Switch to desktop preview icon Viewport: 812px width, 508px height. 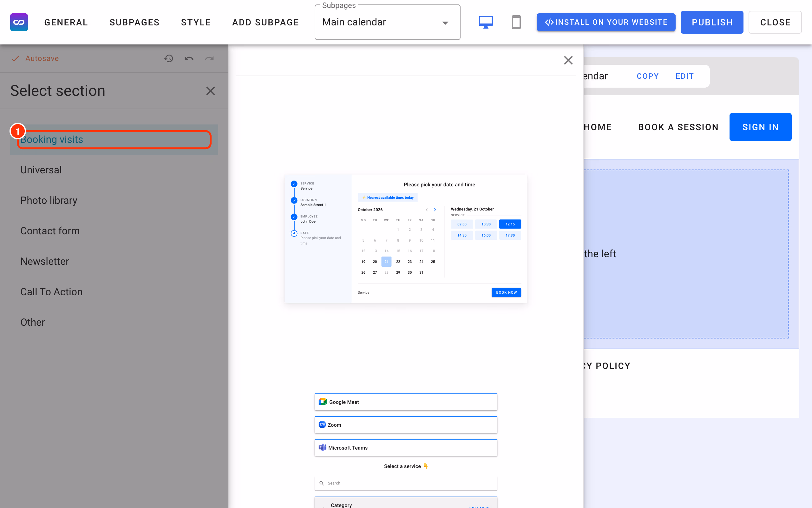click(486, 22)
